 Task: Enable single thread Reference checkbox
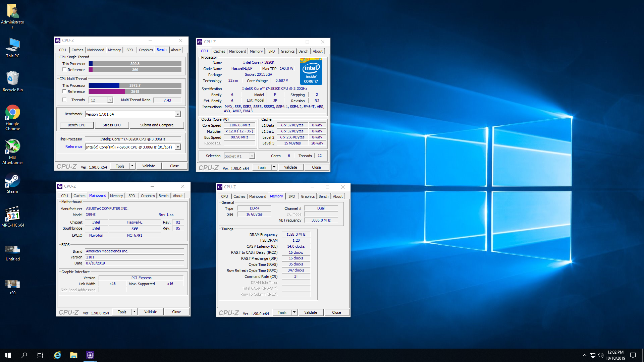click(x=64, y=70)
